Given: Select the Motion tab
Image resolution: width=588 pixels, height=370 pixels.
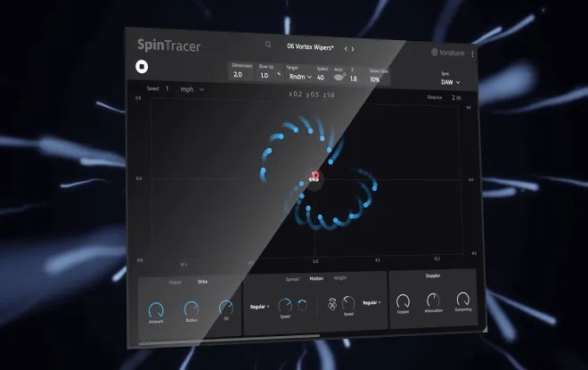Looking at the screenshot, I should pyautogui.click(x=316, y=278).
